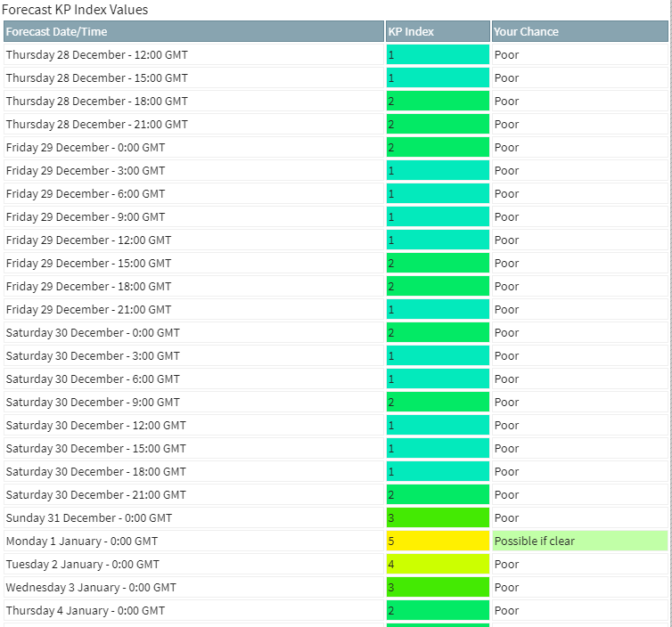Viewport: 672px width, 627px height.
Task: Click the Your Chance column header
Action: pyautogui.click(x=580, y=32)
